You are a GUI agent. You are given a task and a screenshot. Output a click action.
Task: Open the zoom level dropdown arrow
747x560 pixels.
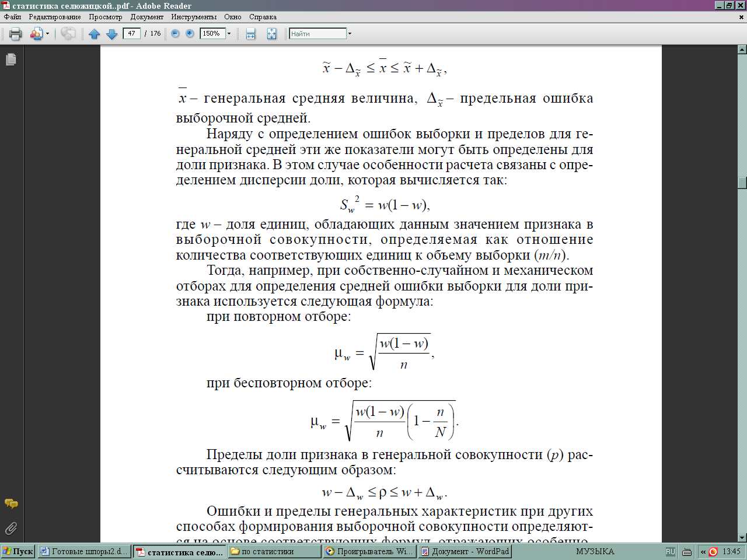coord(229,33)
